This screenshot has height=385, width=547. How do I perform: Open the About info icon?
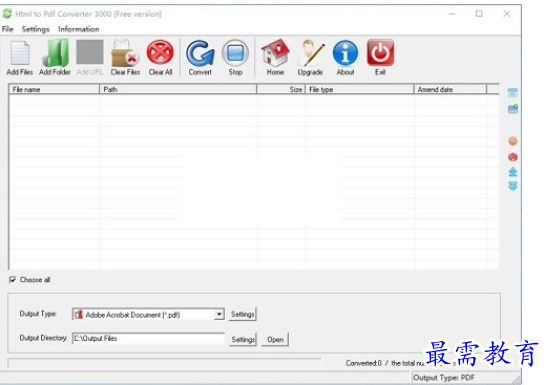(345, 53)
